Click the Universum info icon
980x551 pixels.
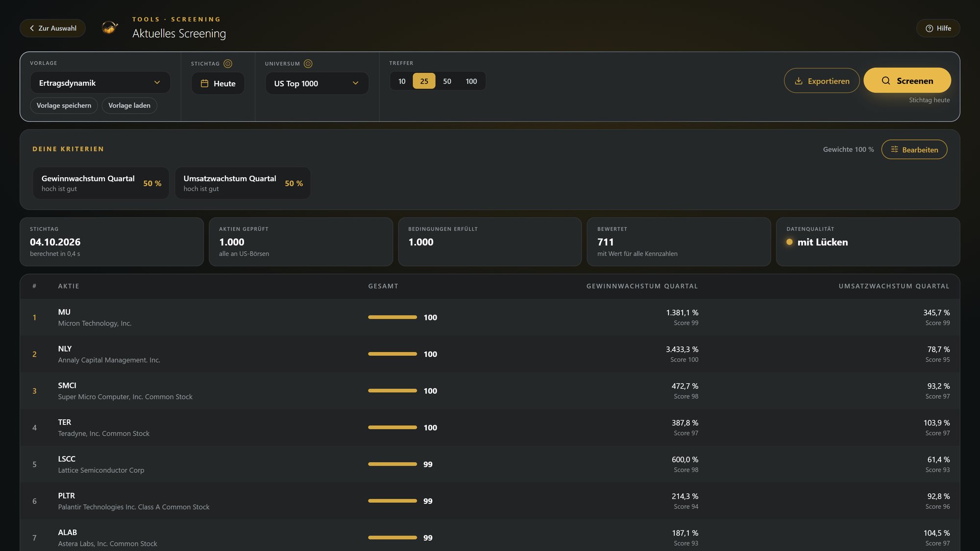click(x=308, y=64)
